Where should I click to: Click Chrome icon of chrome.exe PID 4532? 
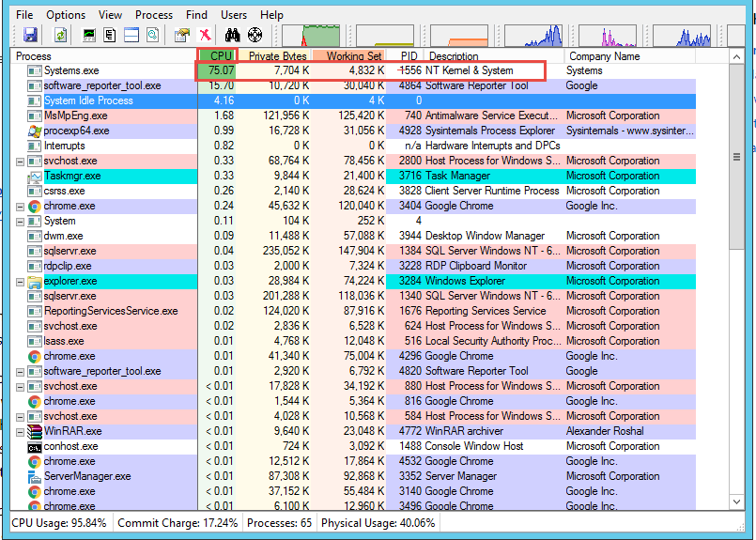[34, 462]
